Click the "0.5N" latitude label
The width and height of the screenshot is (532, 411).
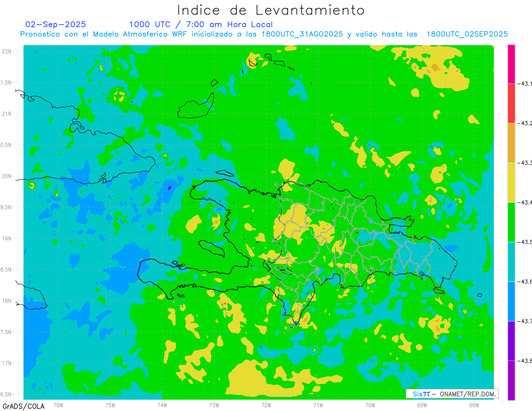[6, 145]
